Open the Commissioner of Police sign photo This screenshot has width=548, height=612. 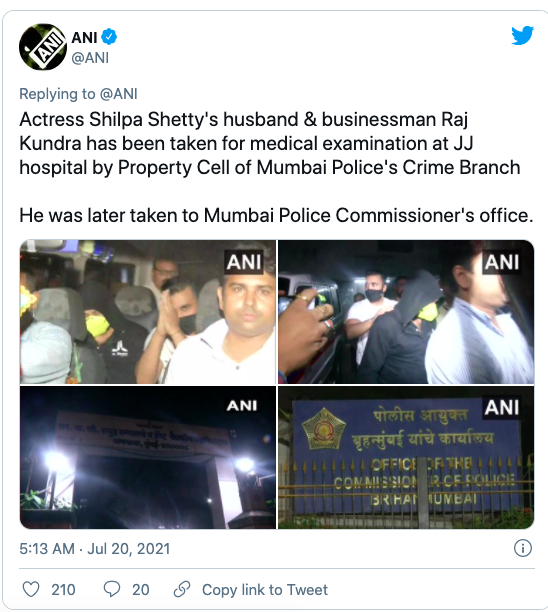click(x=406, y=457)
